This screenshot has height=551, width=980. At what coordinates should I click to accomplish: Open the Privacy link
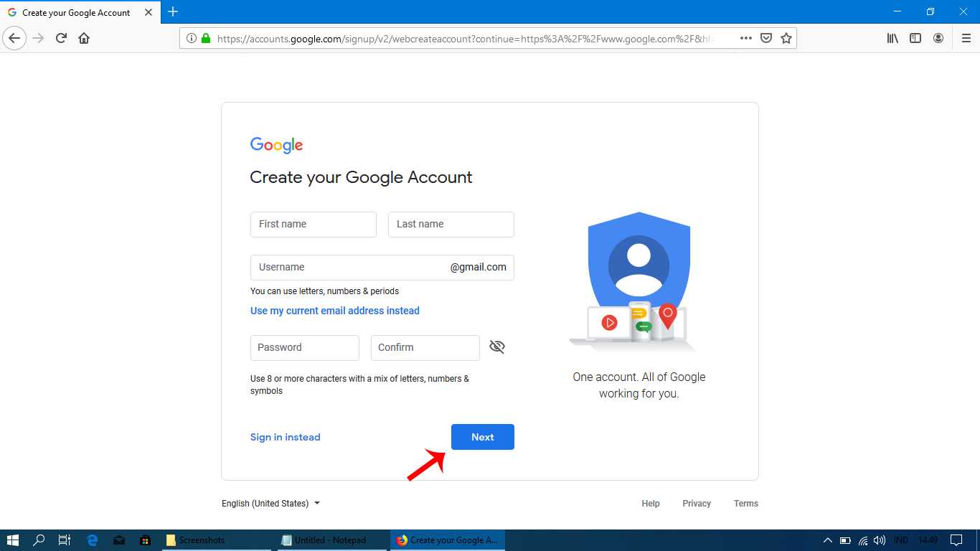(697, 504)
